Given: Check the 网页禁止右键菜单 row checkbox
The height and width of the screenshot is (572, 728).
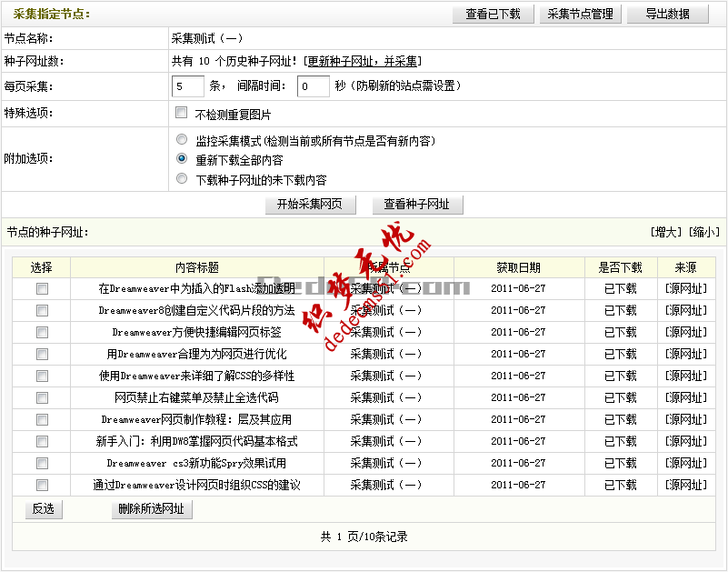Looking at the screenshot, I should (41, 397).
